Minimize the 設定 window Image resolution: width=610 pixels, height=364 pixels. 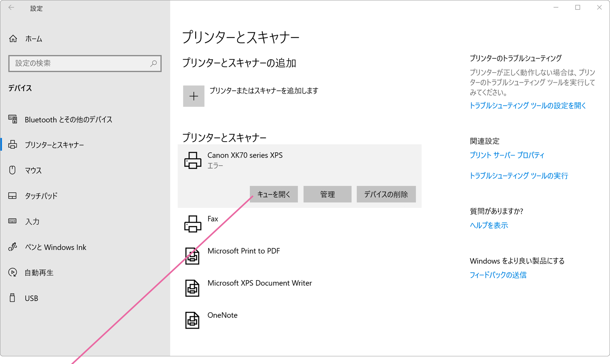[556, 8]
